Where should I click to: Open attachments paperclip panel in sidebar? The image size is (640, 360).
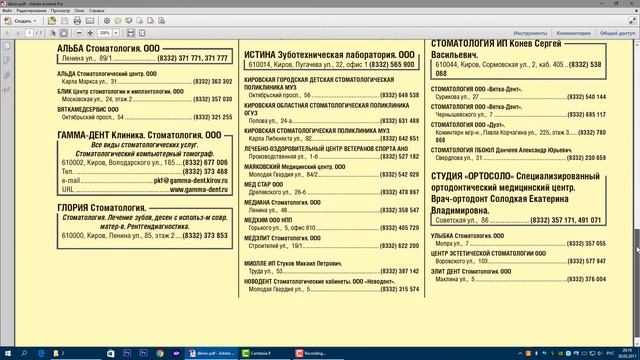click(x=7, y=75)
